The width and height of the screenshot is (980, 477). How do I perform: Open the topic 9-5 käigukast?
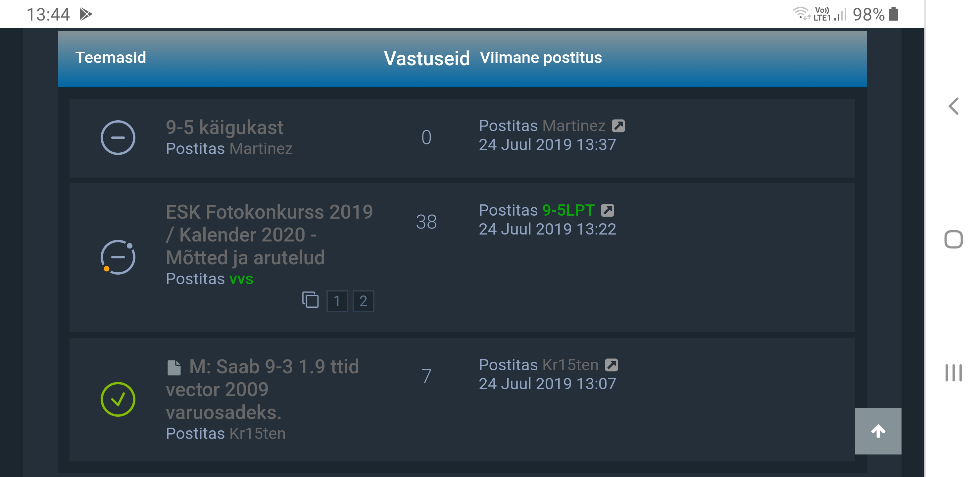pyautogui.click(x=224, y=127)
